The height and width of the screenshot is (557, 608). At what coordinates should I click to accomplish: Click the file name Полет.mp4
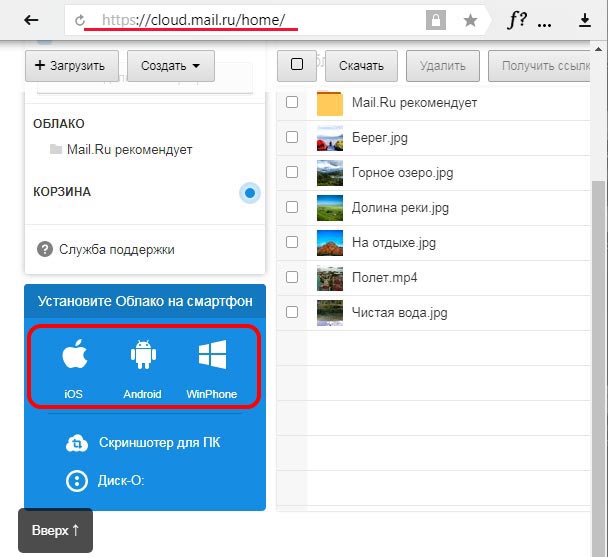384,278
